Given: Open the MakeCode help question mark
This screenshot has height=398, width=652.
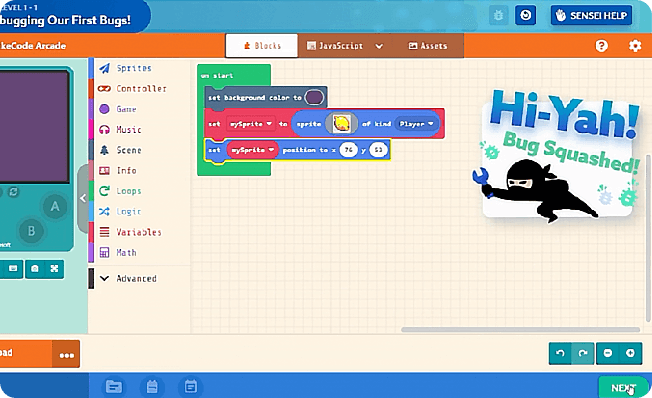Looking at the screenshot, I should coord(601,46).
